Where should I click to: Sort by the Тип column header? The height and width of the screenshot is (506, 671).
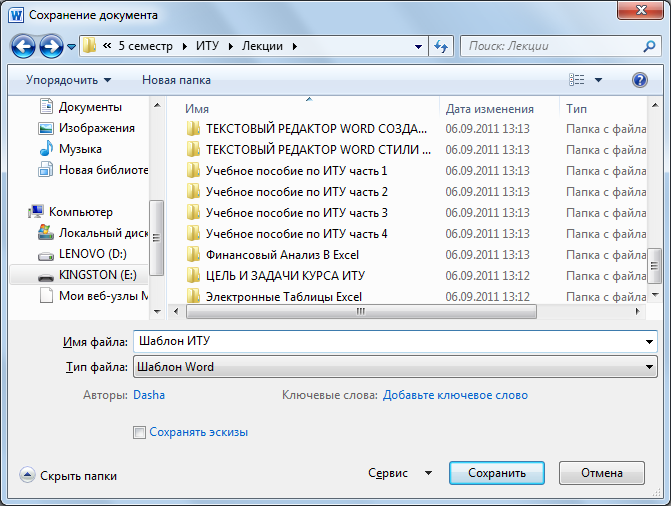(x=576, y=109)
